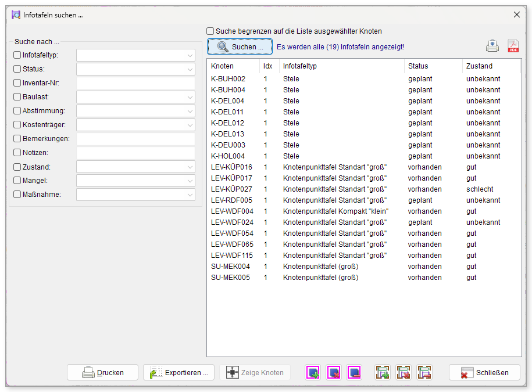Viewport: 532px width, 392px height.
Task: Select the K-BUH002 row
Action: (x=364, y=79)
